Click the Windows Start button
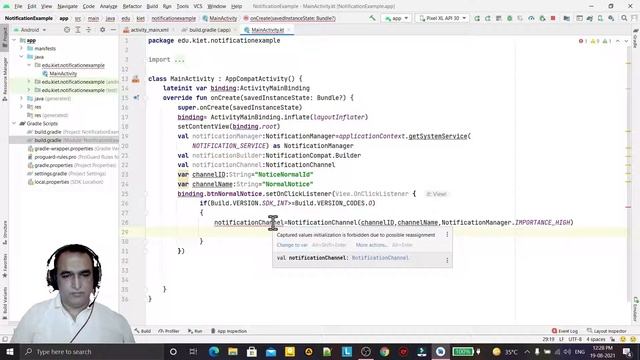 point(10,351)
